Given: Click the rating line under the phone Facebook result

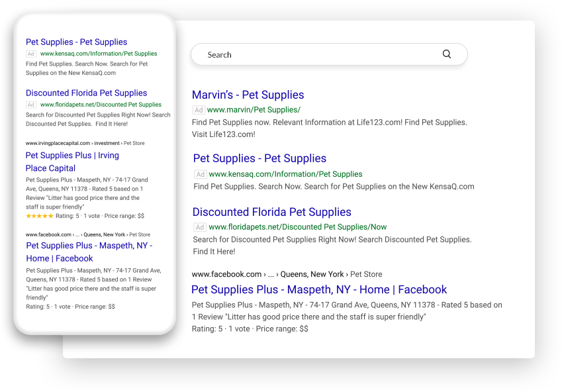Looking at the screenshot, I should (x=70, y=307).
